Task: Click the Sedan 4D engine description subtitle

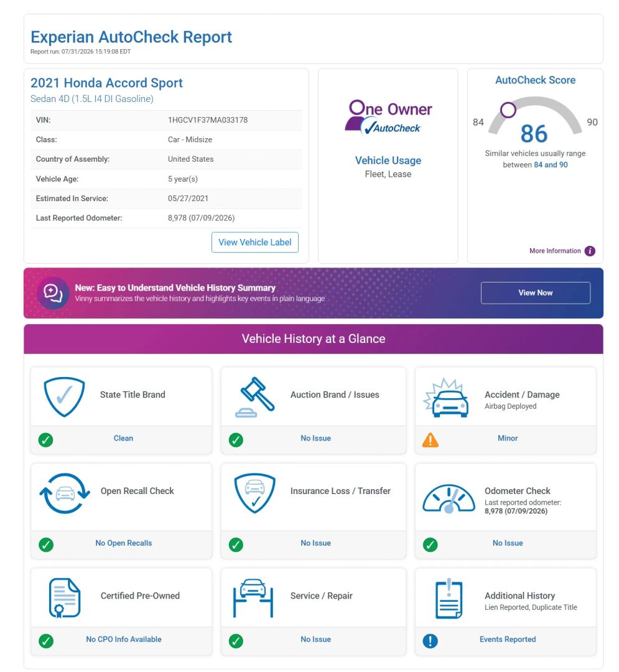Action: point(91,99)
